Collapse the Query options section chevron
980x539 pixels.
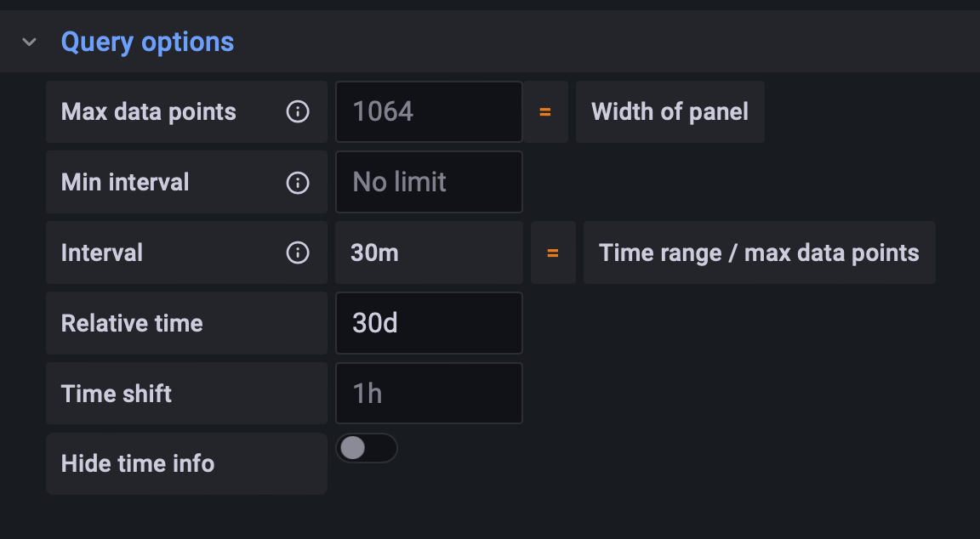pyautogui.click(x=30, y=42)
